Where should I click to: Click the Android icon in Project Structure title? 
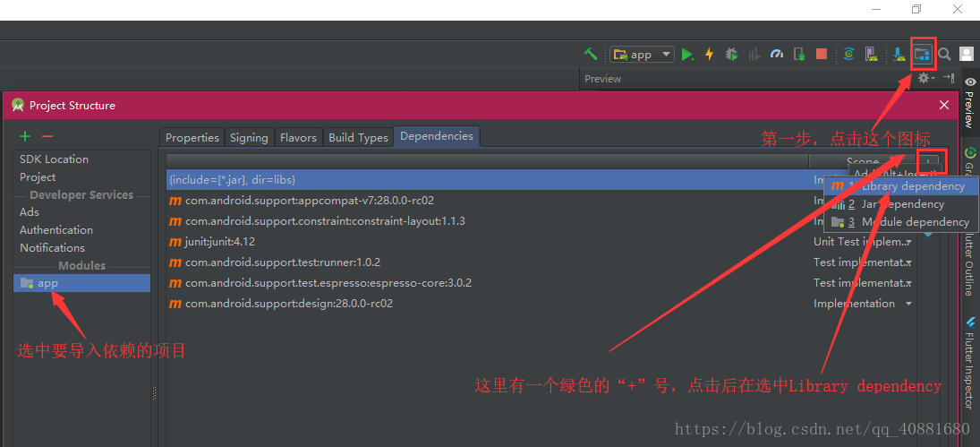pyautogui.click(x=18, y=105)
